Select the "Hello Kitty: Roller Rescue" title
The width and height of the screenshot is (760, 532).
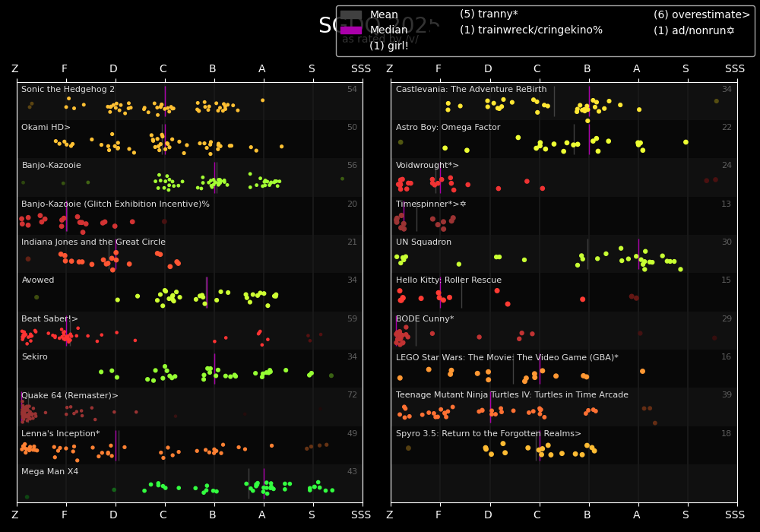(449, 280)
